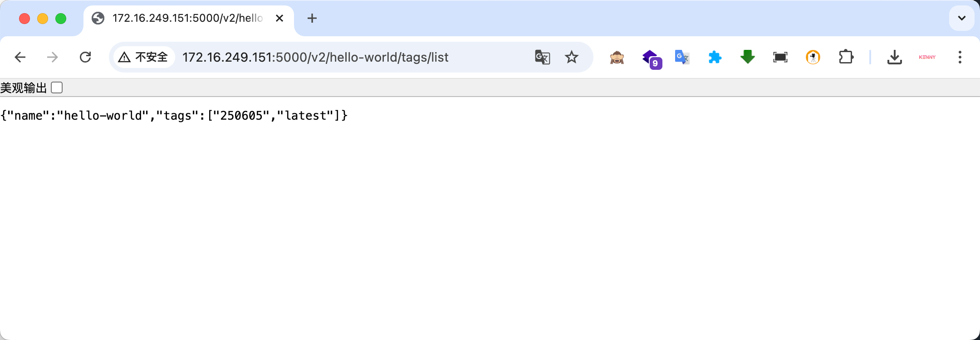Open the Chrome three-dot menu
This screenshot has width=980, height=340.
click(x=960, y=57)
